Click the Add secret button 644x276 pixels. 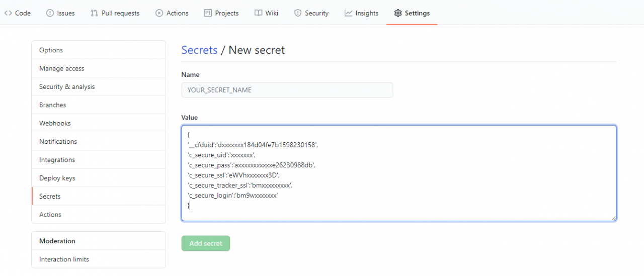[206, 243]
